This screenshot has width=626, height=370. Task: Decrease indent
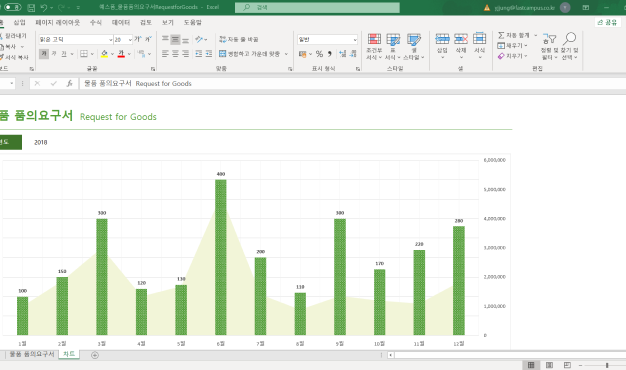(x=199, y=53)
